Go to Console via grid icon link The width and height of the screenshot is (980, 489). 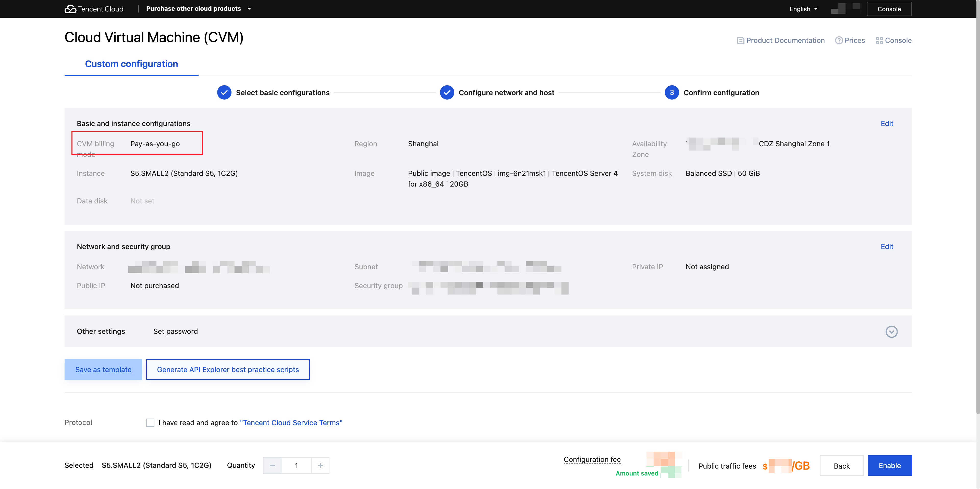point(893,40)
